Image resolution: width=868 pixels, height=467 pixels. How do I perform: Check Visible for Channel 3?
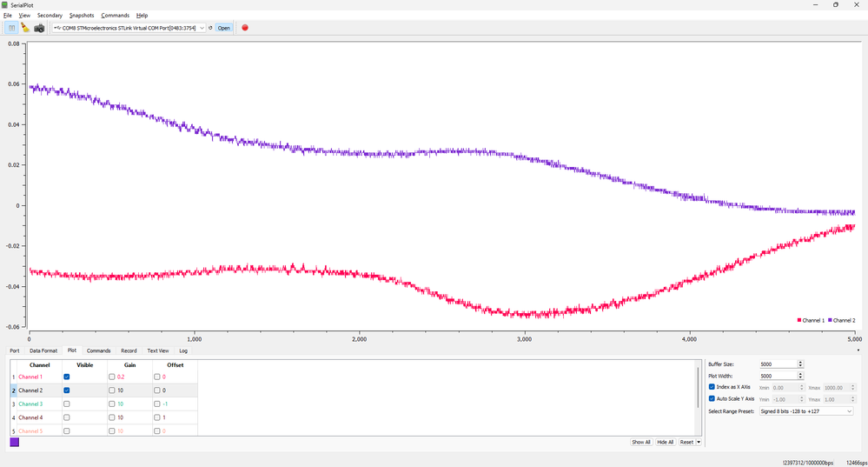(66, 404)
